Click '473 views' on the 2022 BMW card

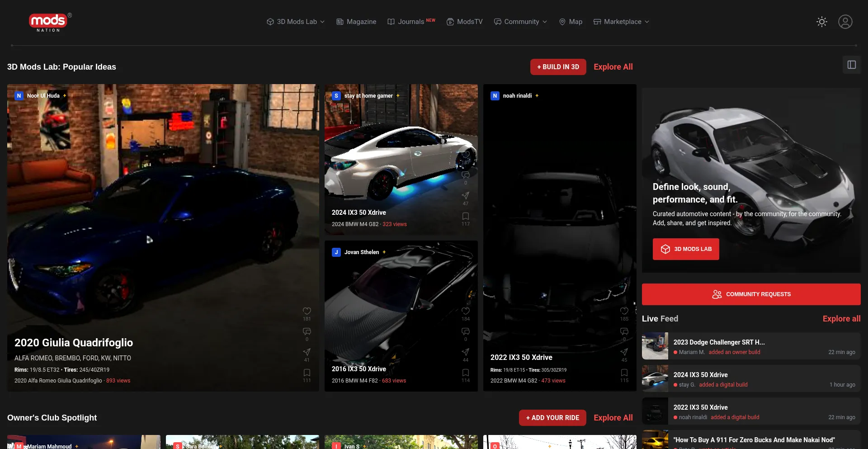pyautogui.click(x=553, y=381)
